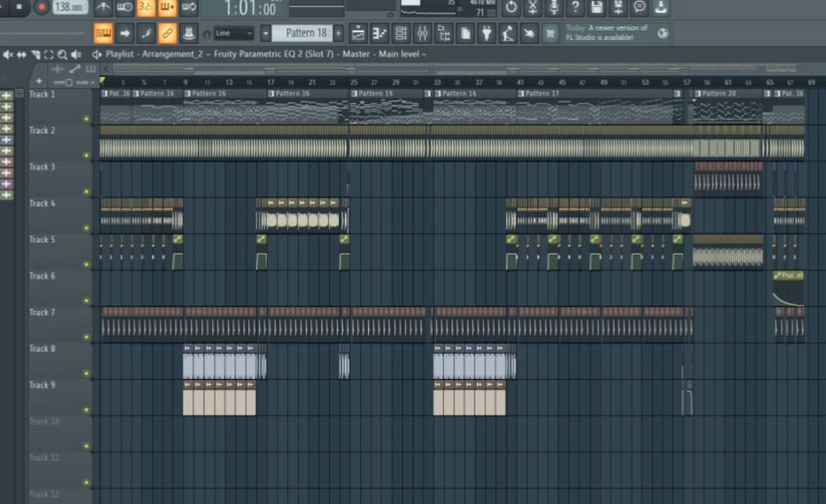Click the download/export arrow icon
Viewport: 826px width, 504px height.
(661, 7)
